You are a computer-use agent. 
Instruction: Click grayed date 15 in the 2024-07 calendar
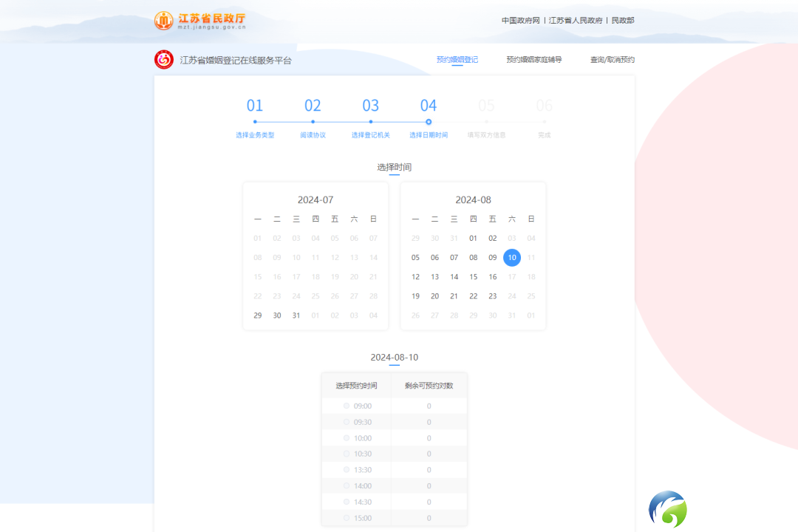click(x=258, y=276)
